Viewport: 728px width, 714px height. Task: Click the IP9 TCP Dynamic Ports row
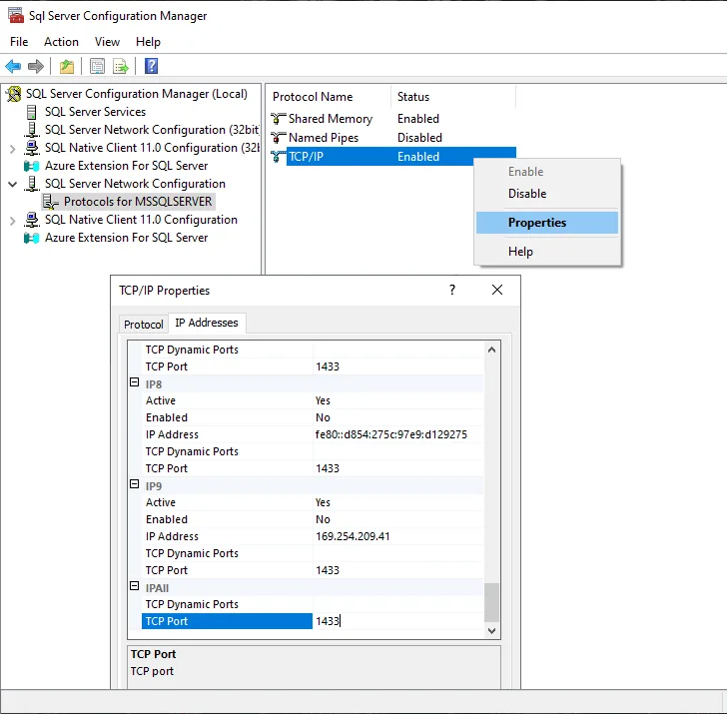pyautogui.click(x=312, y=553)
